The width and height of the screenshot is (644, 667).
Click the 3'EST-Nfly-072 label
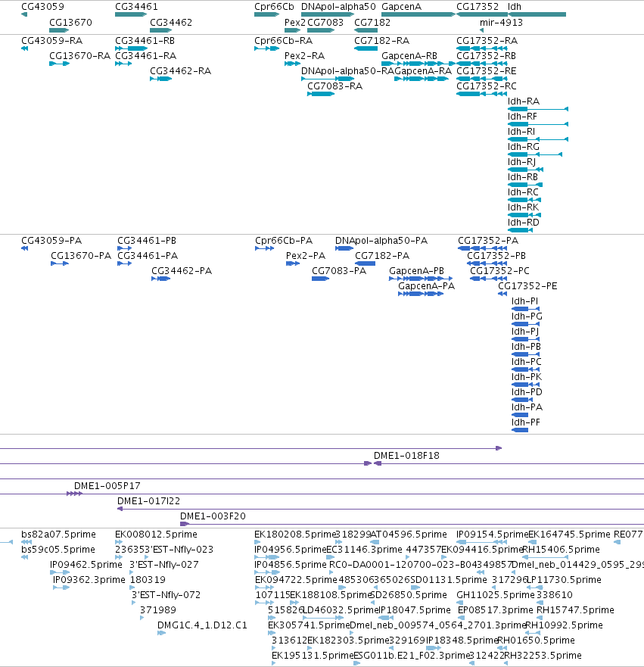(166, 594)
